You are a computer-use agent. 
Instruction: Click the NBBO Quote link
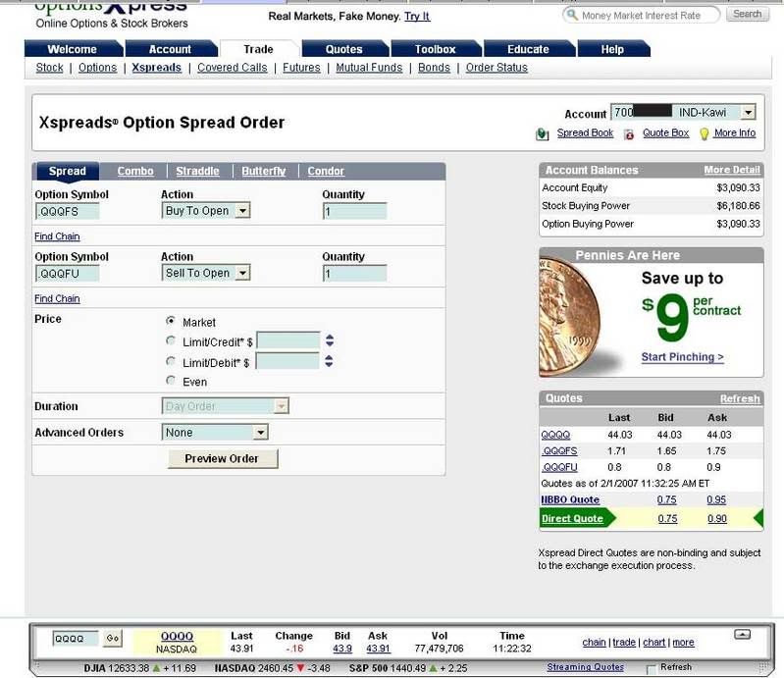570,499
